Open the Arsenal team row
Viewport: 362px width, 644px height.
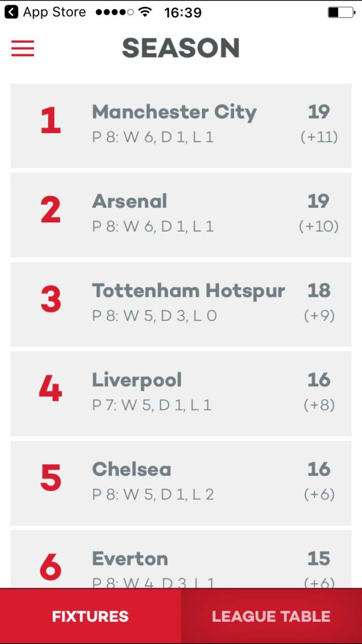pos(181,215)
